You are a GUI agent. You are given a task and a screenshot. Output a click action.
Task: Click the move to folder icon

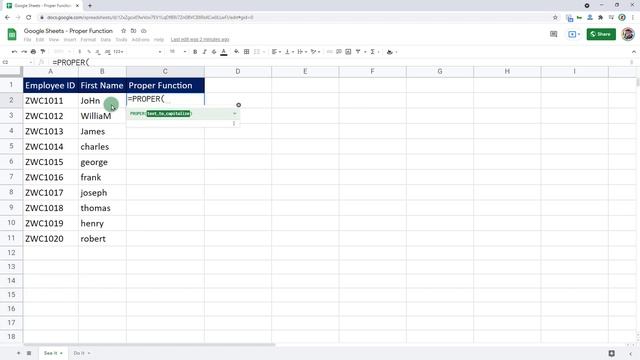[133, 31]
